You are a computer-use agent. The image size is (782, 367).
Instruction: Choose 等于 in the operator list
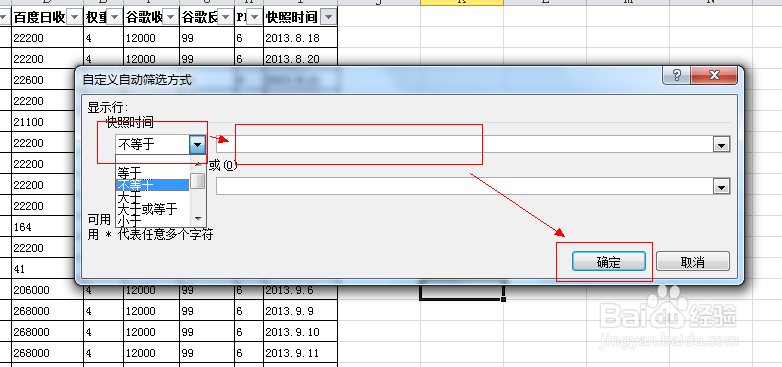pos(153,173)
